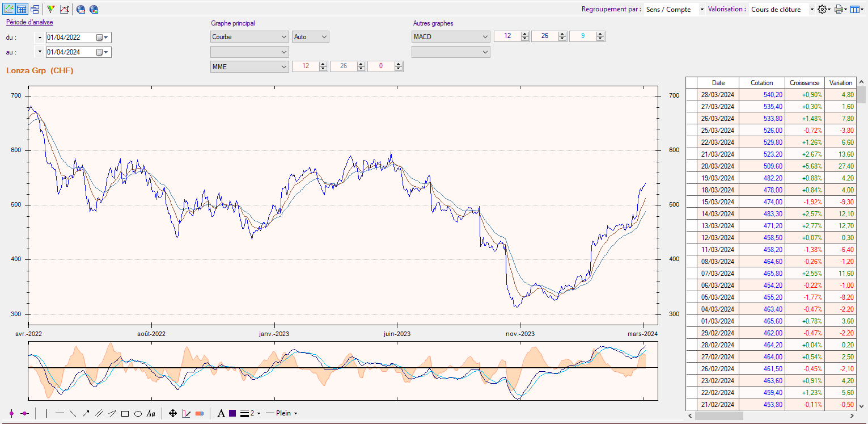Pick the Aa text annotation tool

pyautogui.click(x=151, y=413)
